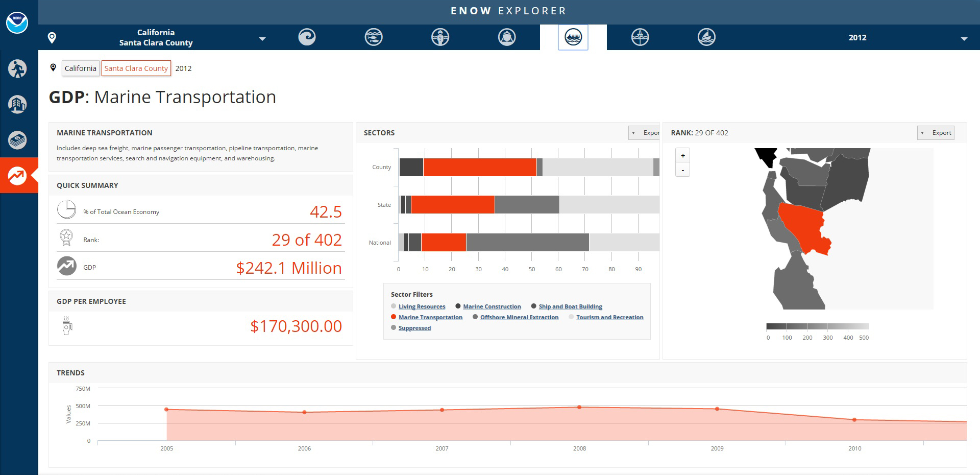Viewport: 980px width, 475px height.
Task: Open the location selector dropdown
Action: coord(262,39)
